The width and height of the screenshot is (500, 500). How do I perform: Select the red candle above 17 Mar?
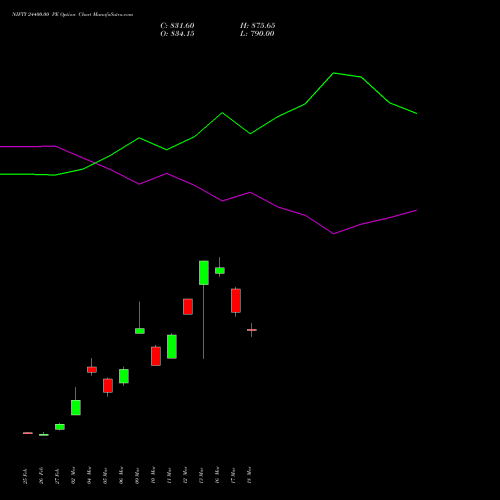(x=236, y=301)
